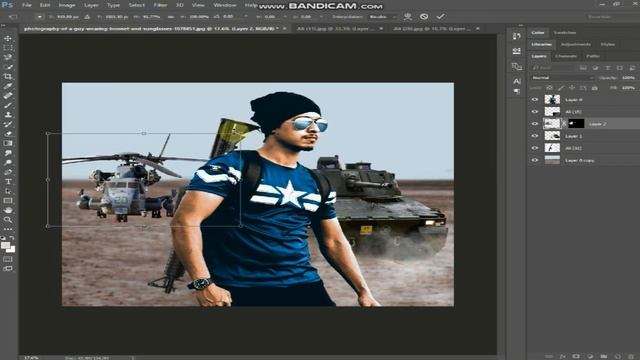Viewport: 640px width, 360px height.
Task: Toggle lock transparent pixels
Action: [x=550, y=88]
